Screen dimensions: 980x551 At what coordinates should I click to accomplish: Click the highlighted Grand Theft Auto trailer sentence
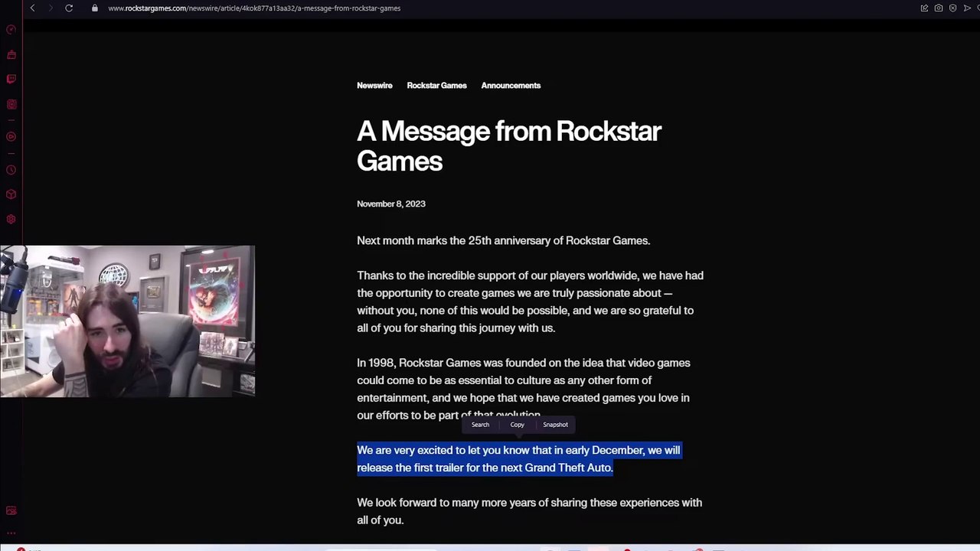point(518,458)
